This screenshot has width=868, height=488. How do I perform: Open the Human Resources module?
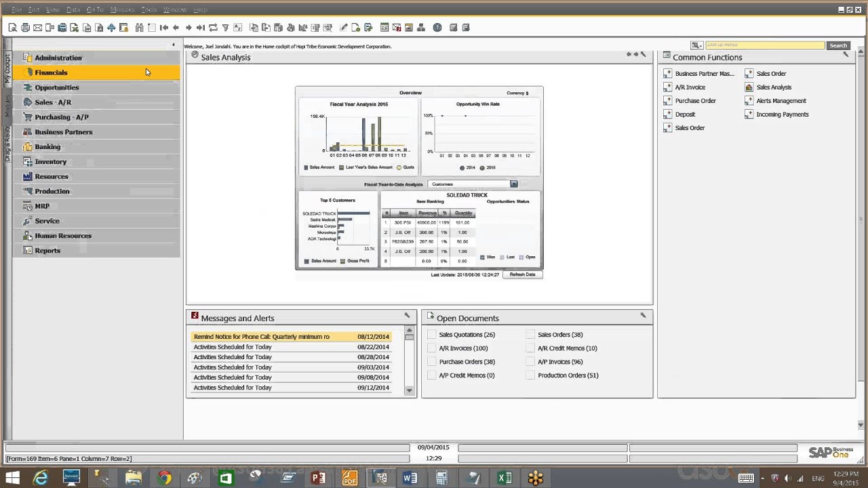(x=96, y=235)
